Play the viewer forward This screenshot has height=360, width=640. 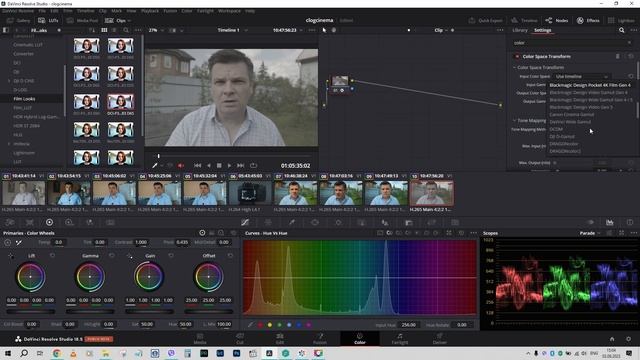coord(229,165)
